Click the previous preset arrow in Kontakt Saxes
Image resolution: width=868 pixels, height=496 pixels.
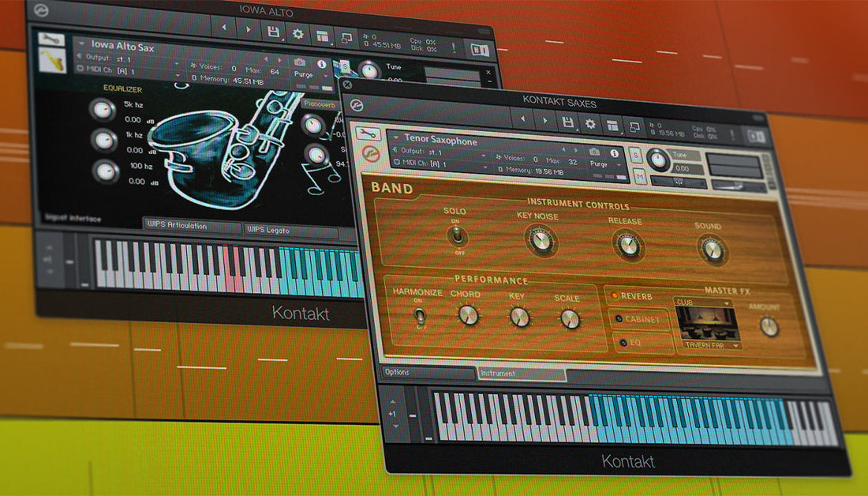tap(522, 118)
